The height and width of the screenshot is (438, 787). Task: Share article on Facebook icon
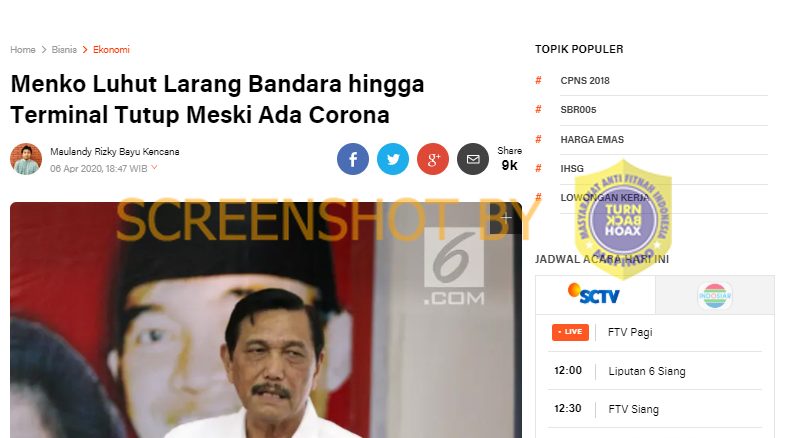tap(353, 159)
